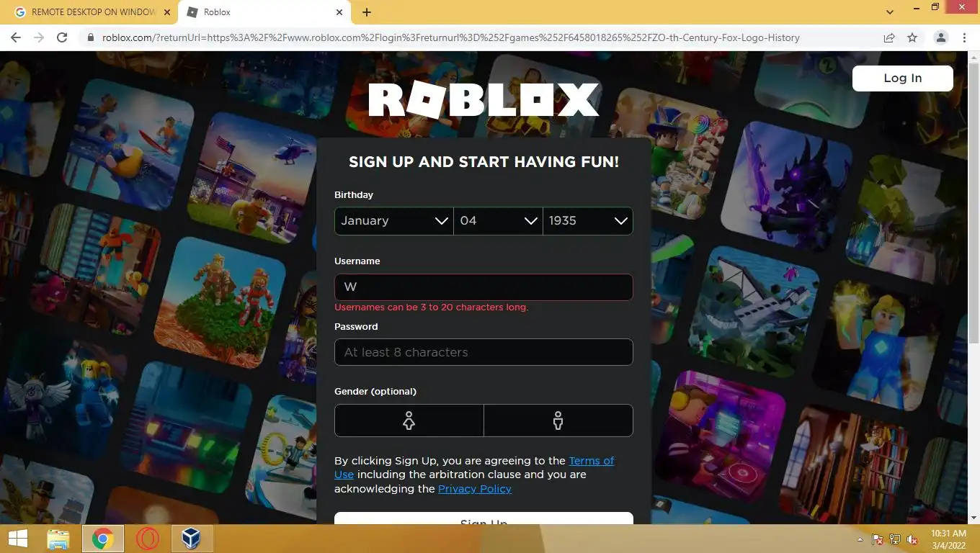Click "Usernames can be 3 to 20 characters long."
The width and height of the screenshot is (980, 553).
point(431,307)
